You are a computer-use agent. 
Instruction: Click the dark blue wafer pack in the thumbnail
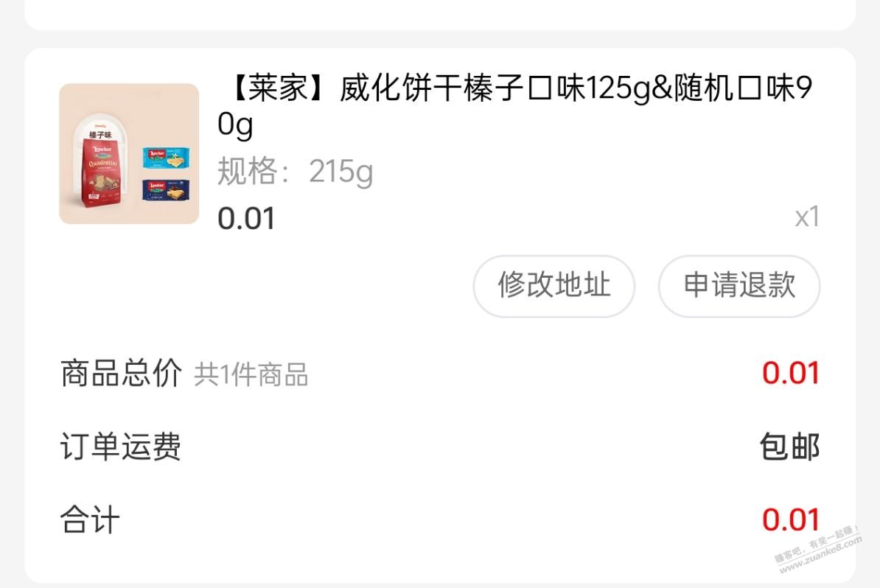pos(166,191)
